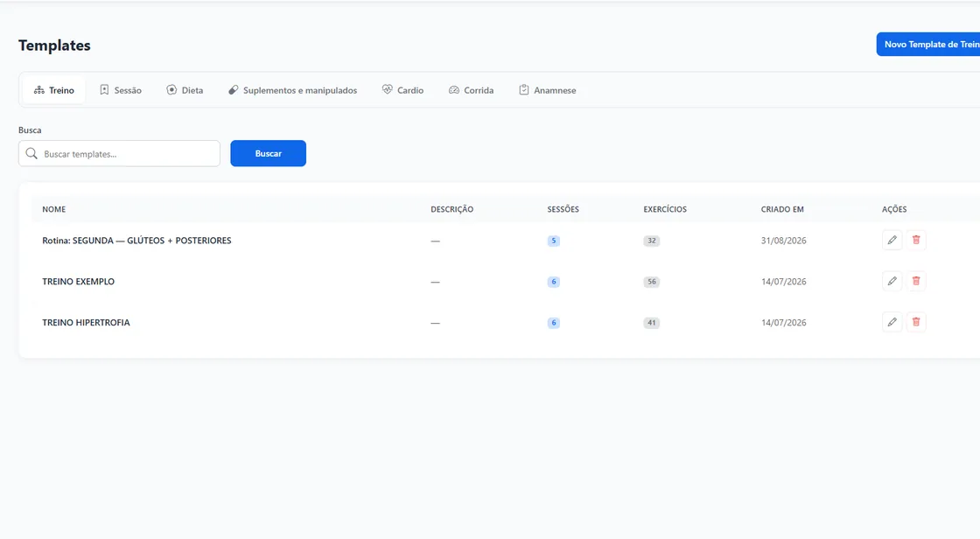Click sessions badge 6 in TREINO HIPERTROFIA row

coord(554,323)
